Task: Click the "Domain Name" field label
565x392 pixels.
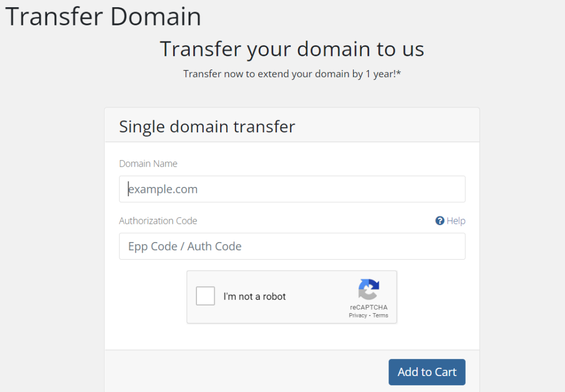Action: pos(148,164)
